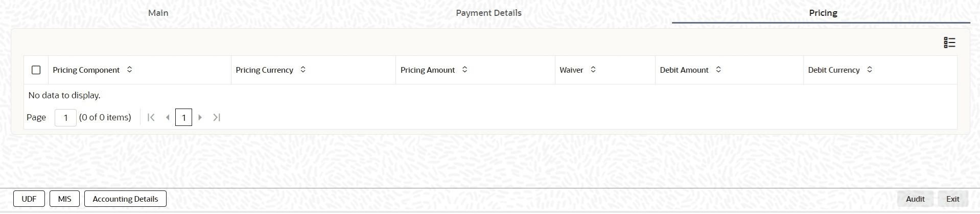The image size is (980, 214).
Task: Open Accounting Details
Action: 125,199
